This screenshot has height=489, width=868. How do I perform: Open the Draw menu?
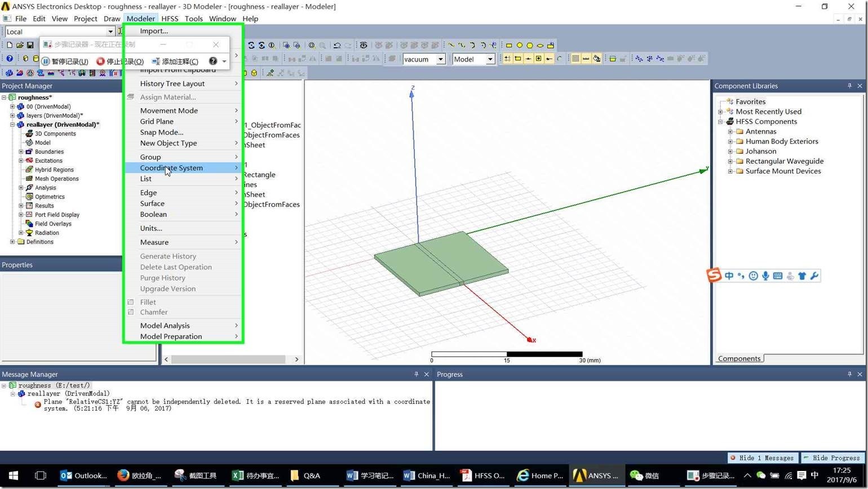coord(112,19)
